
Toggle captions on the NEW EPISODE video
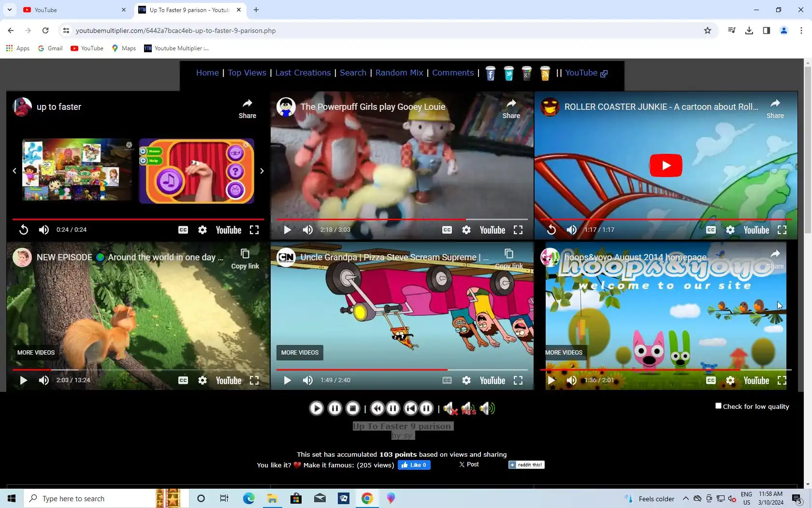point(183,380)
